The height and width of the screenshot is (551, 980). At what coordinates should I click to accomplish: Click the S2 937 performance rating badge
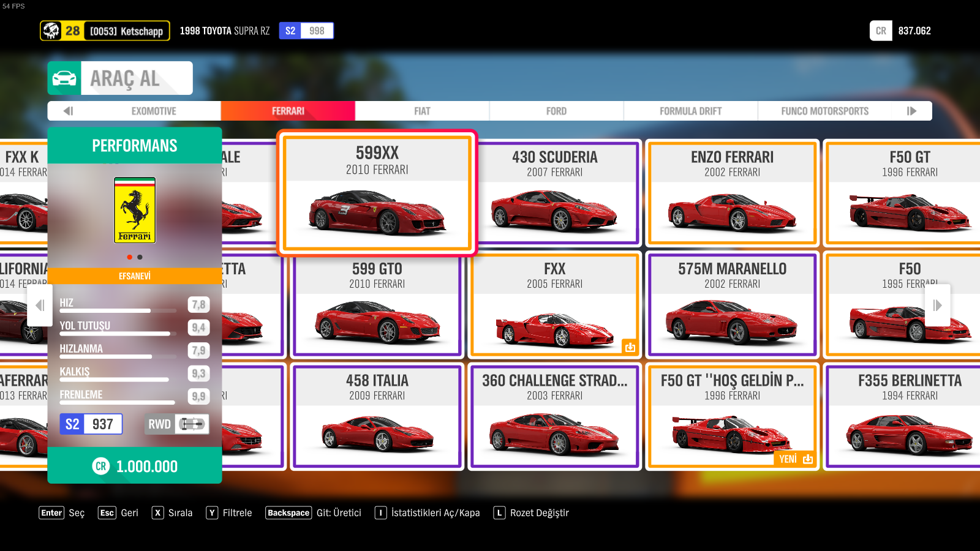(91, 424)
